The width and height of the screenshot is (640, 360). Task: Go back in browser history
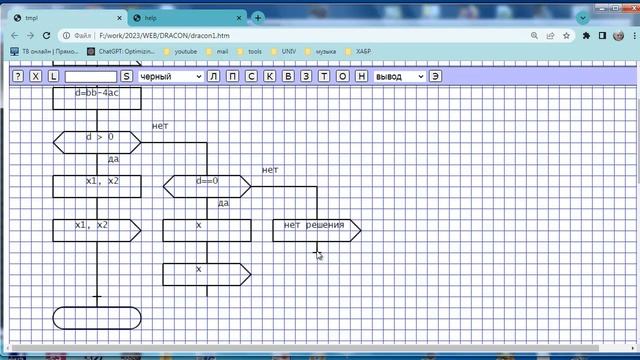15,36
